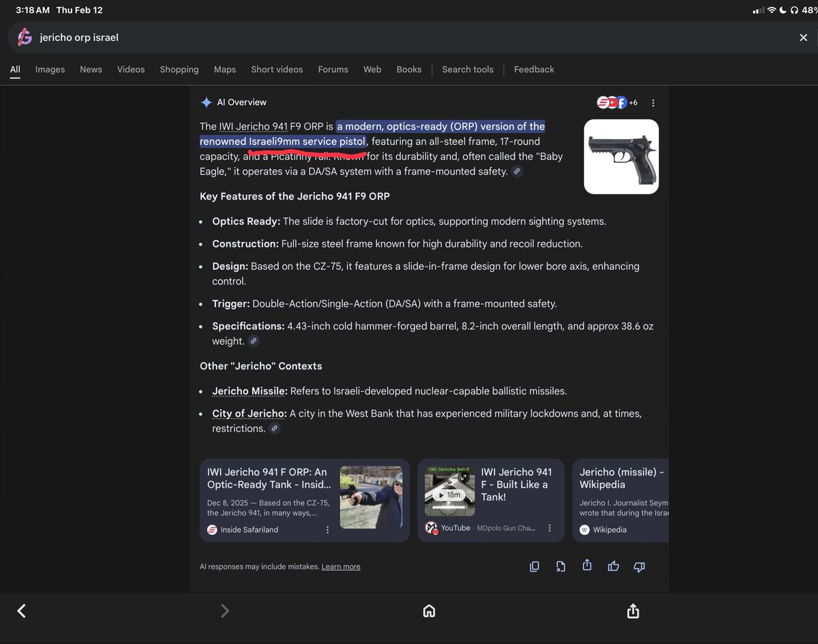Select the Specifications bullet text

point(433,333)
